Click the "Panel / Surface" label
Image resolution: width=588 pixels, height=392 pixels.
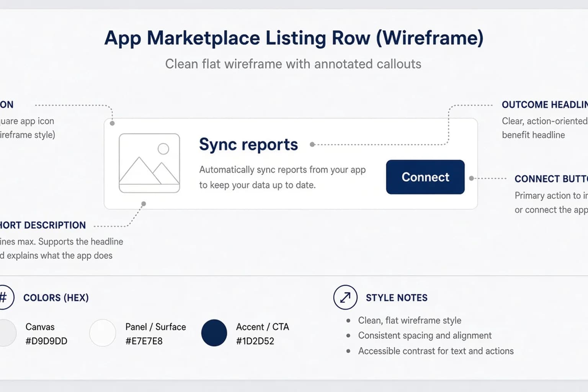tap(155, 327)
